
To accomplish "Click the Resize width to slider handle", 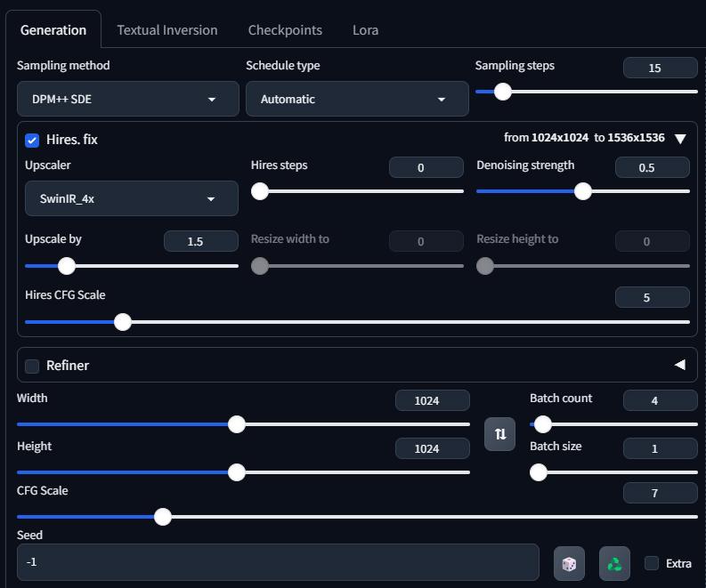I will [x=260, y=266].
